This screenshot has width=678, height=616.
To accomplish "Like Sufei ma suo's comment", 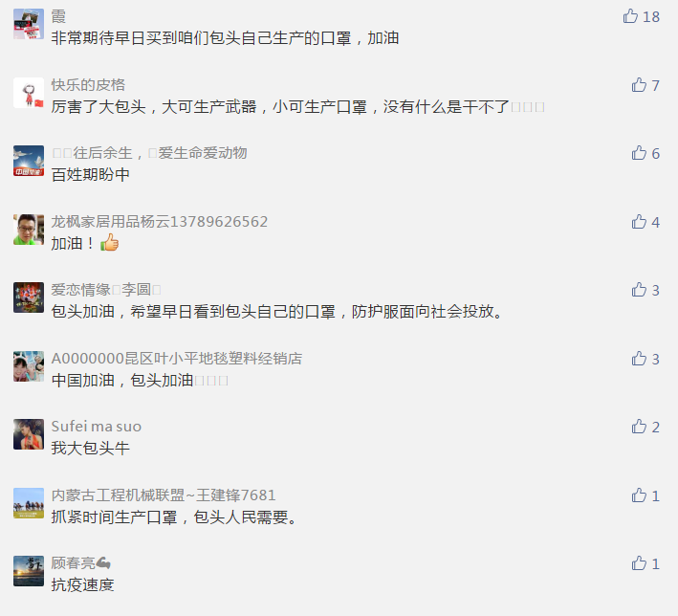I will click(x=639, y=427).
